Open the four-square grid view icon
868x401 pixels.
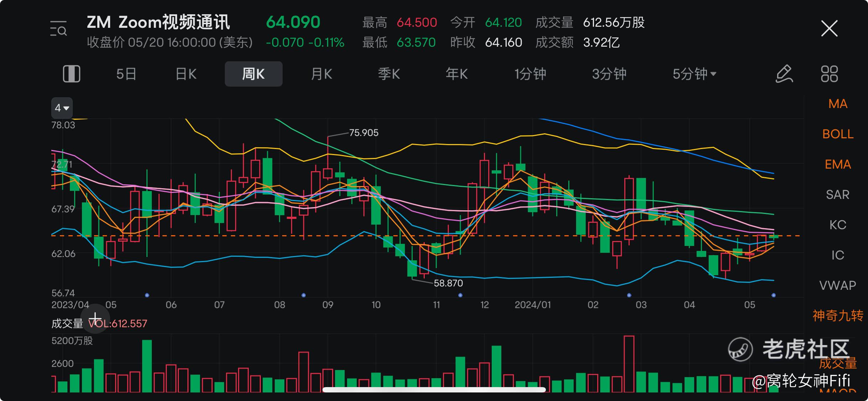[829, 74]
